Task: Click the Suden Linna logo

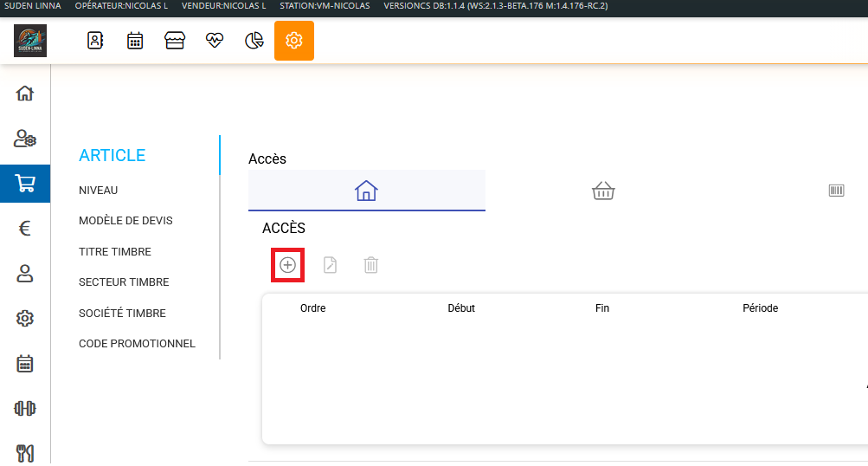Action: [30, 41]
